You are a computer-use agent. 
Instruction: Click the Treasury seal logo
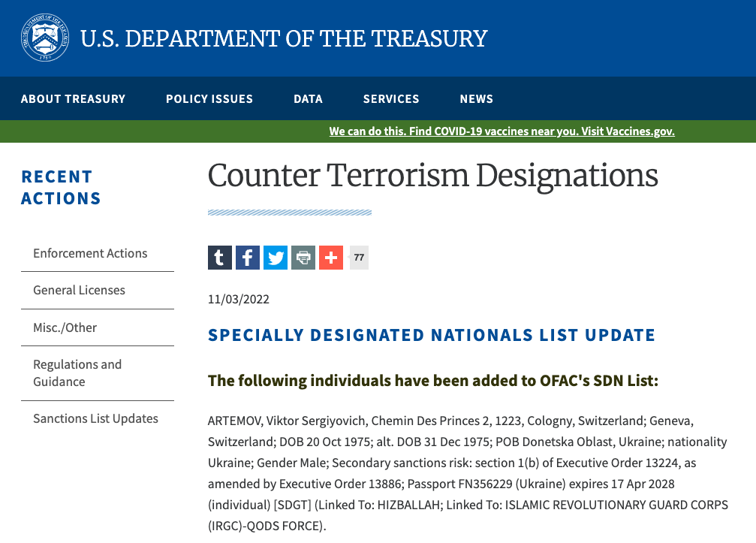click(45, 38)
